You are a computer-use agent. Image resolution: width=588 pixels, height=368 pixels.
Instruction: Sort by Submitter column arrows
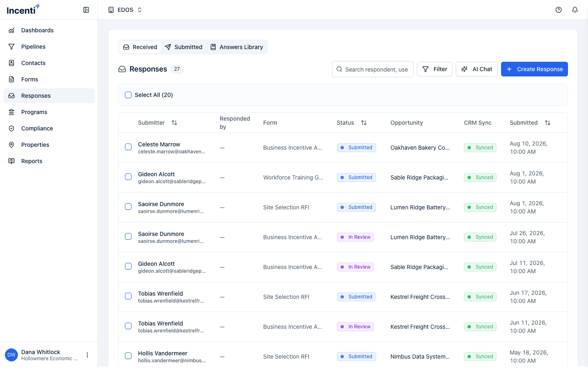[174, 123]
